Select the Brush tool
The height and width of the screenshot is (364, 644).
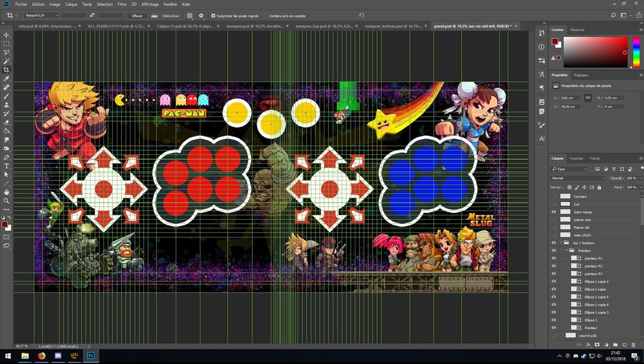coord(7,96)
